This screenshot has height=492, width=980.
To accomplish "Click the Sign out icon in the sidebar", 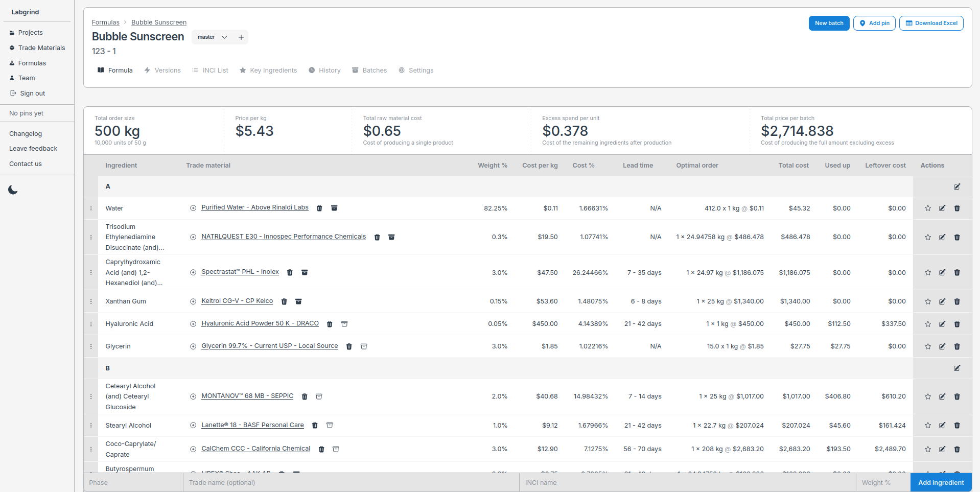I will tap(12, 93).
